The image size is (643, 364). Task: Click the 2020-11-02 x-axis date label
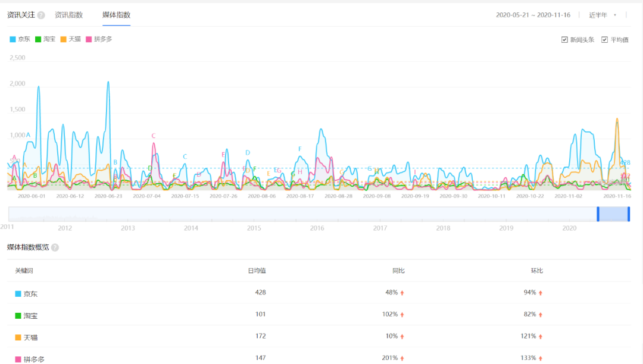[x=569, y=196]
